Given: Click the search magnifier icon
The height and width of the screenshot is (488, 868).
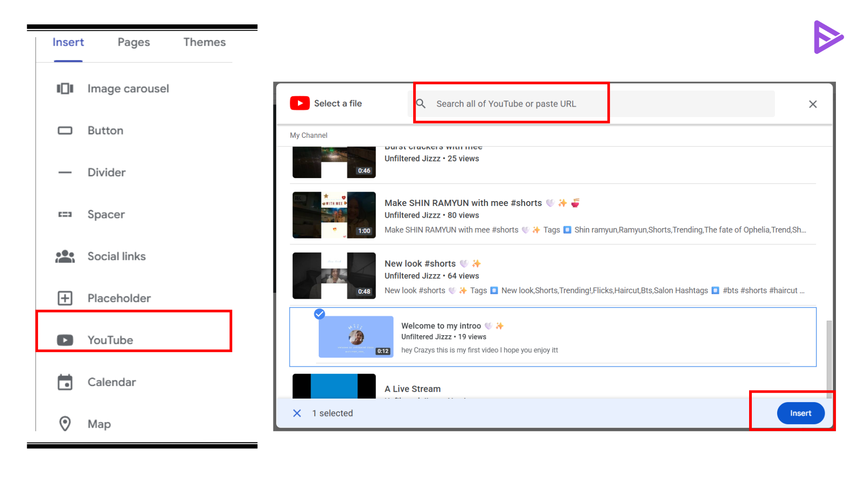Looking at the screenshot, I should click(421, 103).
